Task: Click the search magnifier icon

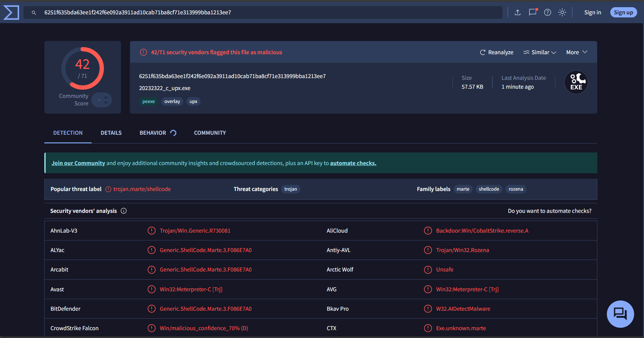Action: tap(34, 13)
